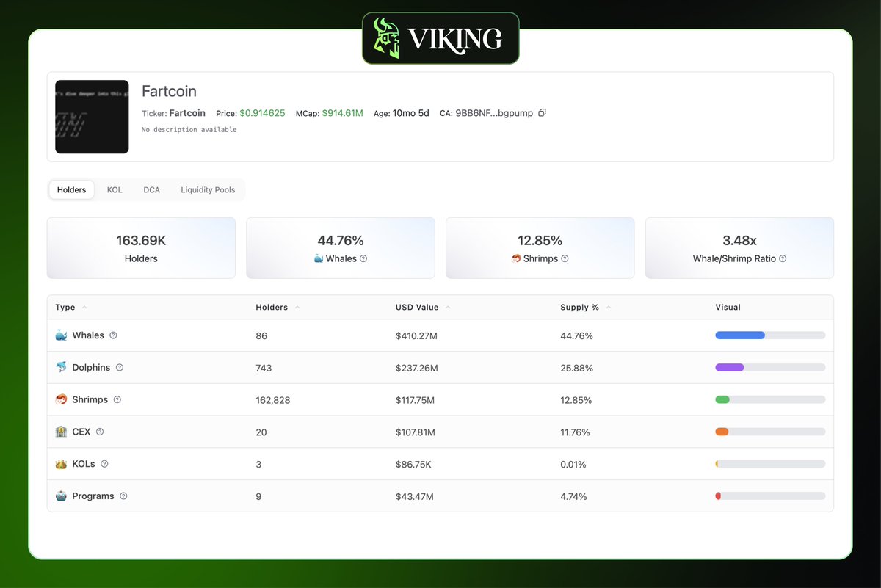
Task: Copy the contract address with copy icon
Action: coord(542,113)
